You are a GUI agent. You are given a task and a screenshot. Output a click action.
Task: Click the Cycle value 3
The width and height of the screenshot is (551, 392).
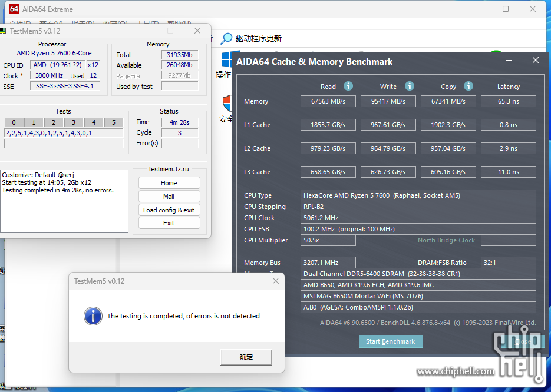[180, 133]
